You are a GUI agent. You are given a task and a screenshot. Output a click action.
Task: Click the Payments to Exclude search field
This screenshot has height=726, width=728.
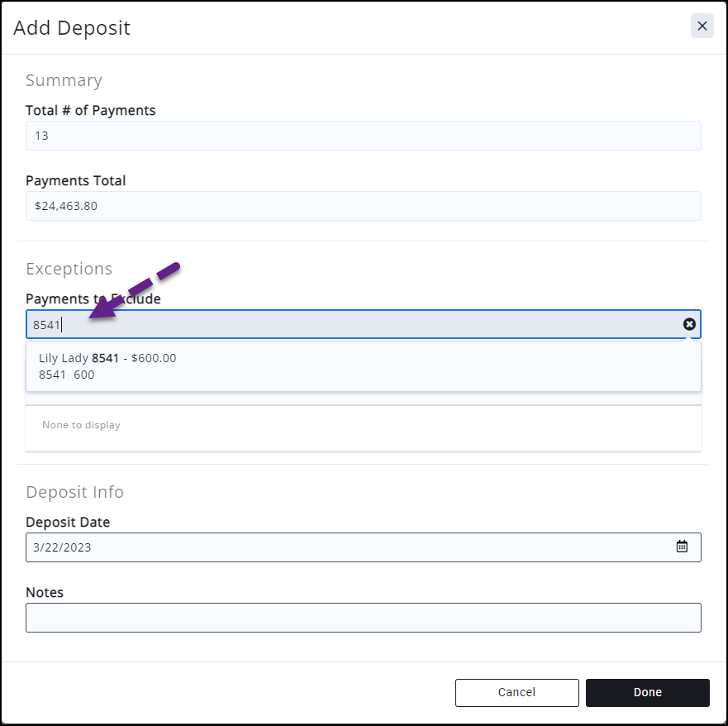[355, 324]
